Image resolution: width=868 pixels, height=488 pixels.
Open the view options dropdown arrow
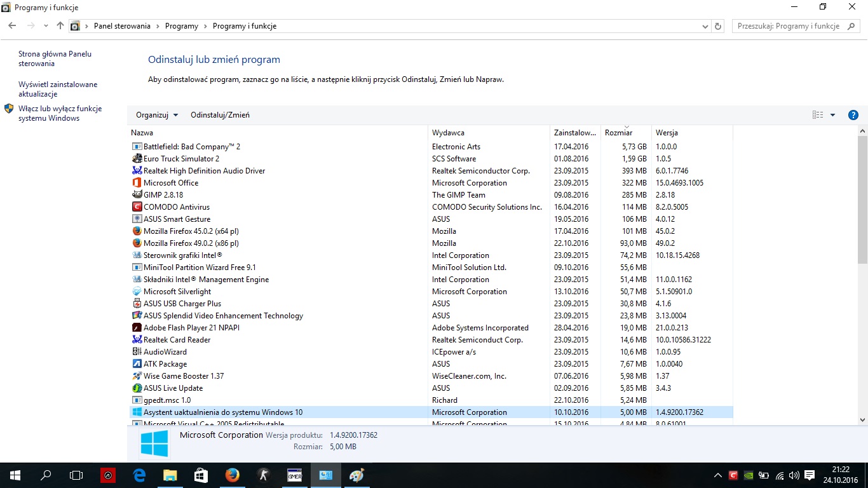[832, 115]
